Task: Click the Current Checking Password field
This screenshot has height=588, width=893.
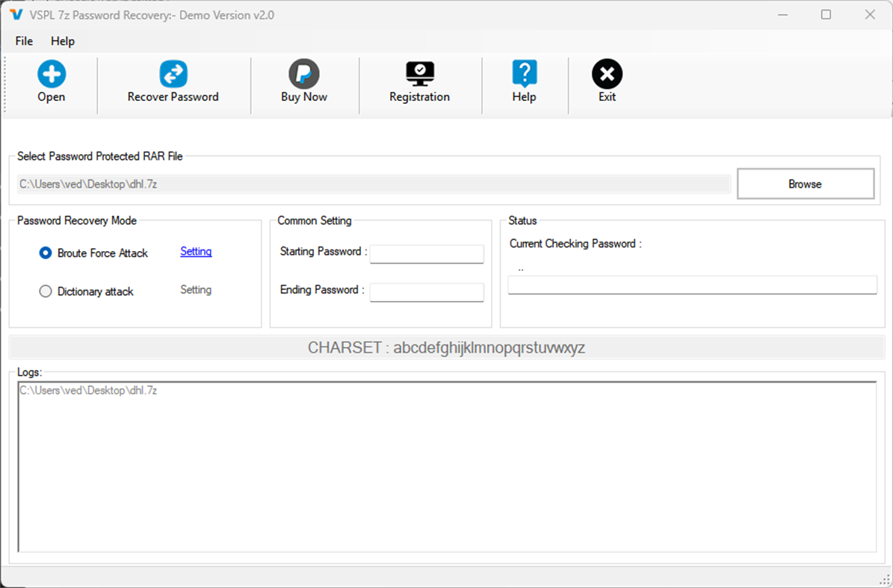Action: [x=691, y=285]
